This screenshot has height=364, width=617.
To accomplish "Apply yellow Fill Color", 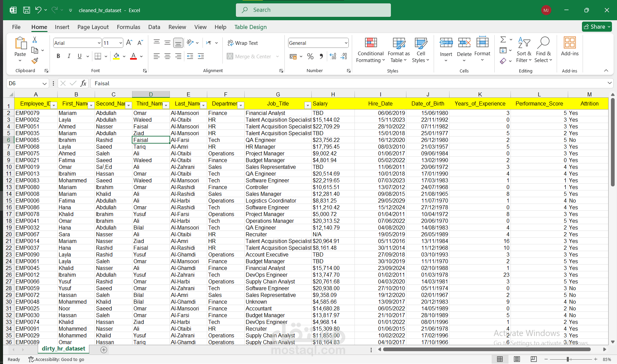I will point(116,56).
